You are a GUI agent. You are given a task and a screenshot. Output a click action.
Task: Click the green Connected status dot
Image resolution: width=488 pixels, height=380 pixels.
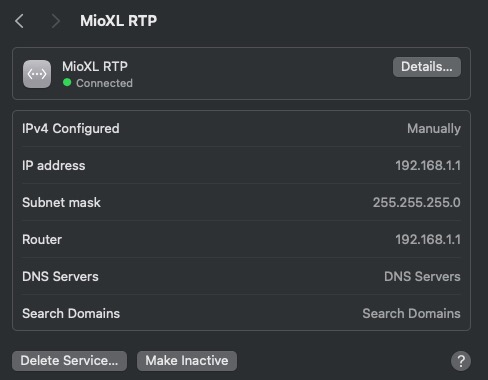coord(67,82)
